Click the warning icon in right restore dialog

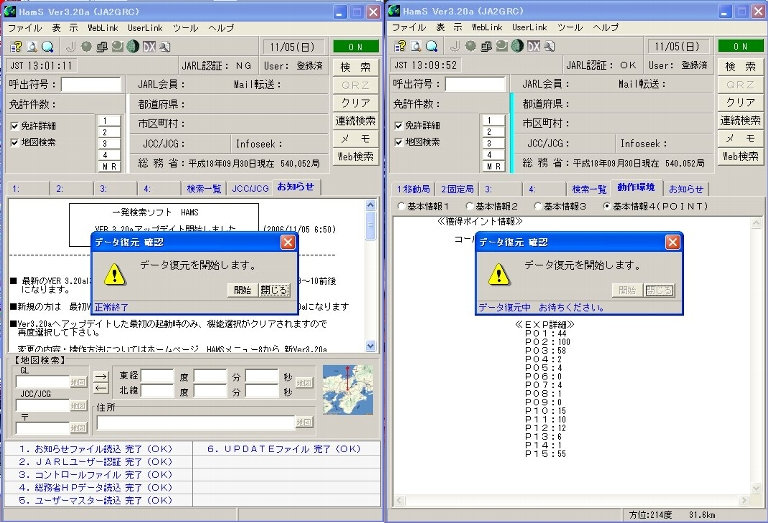coord(499,274)
